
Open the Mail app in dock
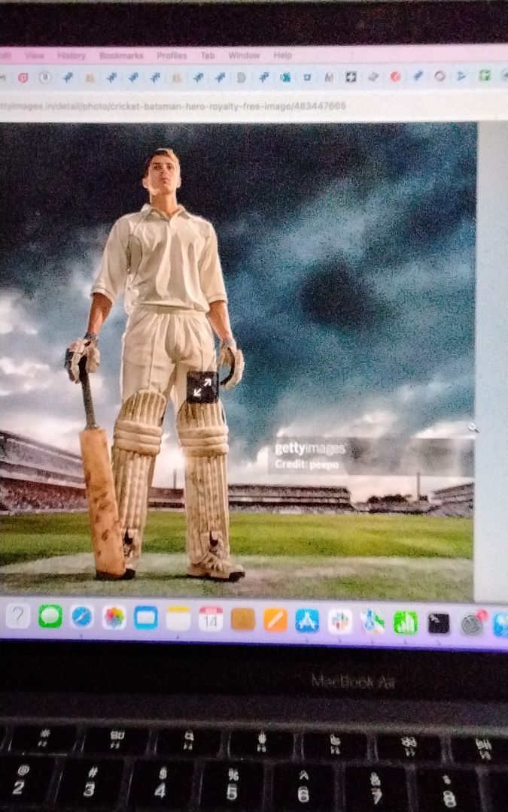coord(146,618)
